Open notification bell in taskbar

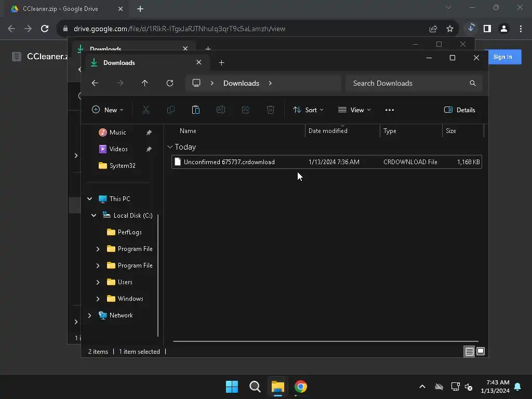517,387
